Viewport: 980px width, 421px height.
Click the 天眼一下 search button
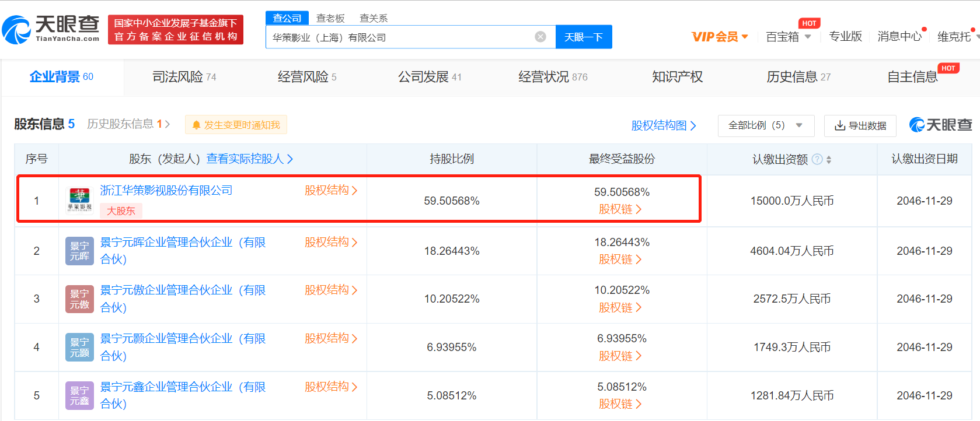(x=584, y=37)
